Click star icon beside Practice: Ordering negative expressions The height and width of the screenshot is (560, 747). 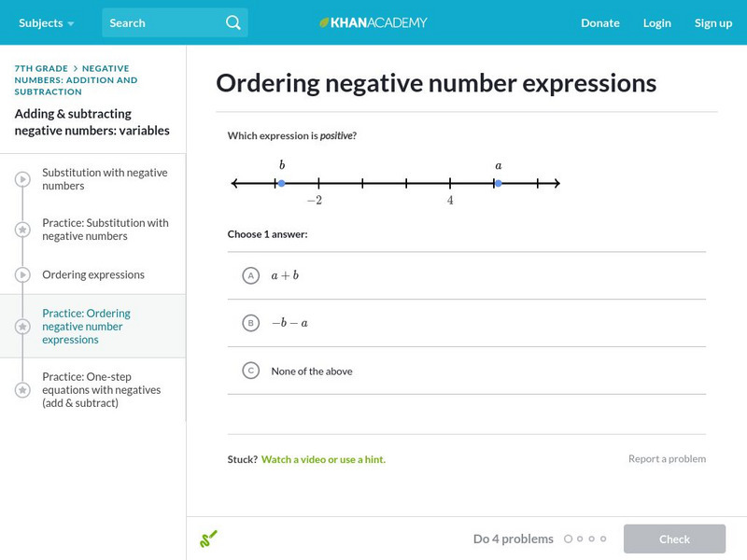22,327
